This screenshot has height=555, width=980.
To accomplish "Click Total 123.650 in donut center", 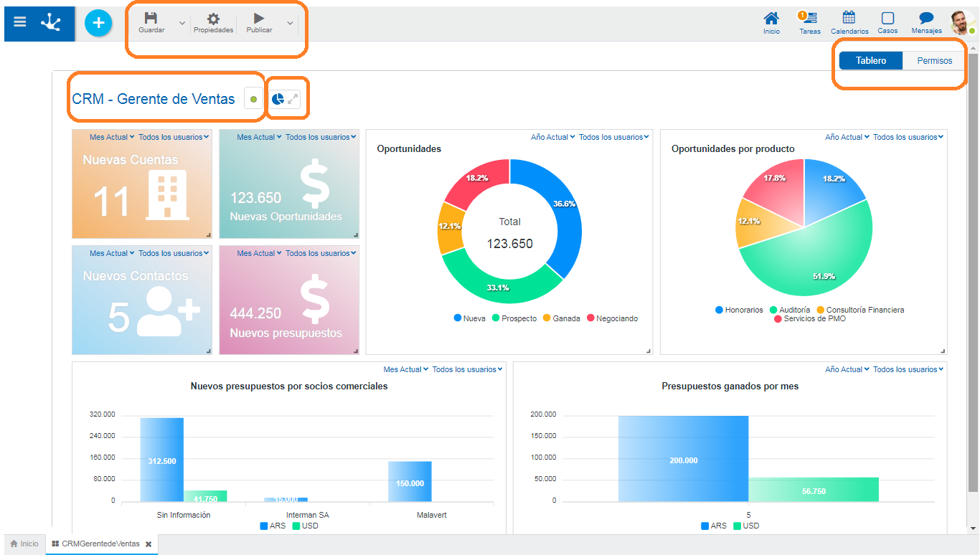I will pyautogui.click(x=510, y=233).
